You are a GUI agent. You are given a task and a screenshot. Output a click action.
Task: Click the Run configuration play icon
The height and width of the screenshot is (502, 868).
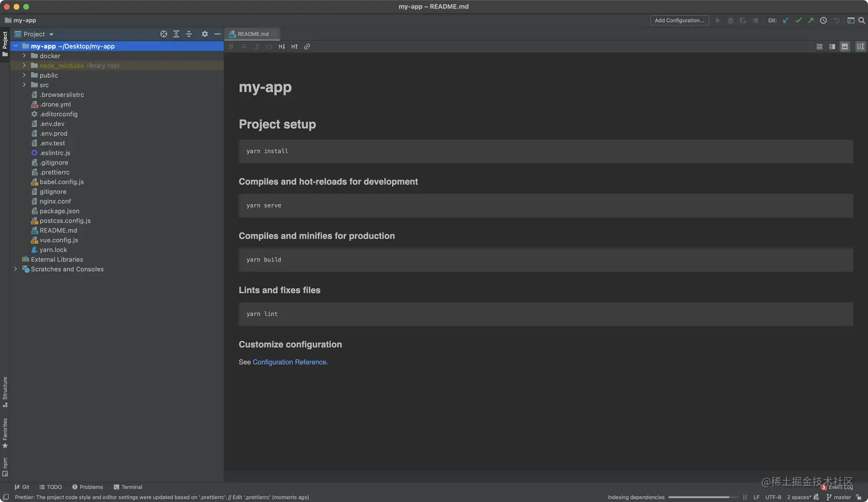point(718,20)
